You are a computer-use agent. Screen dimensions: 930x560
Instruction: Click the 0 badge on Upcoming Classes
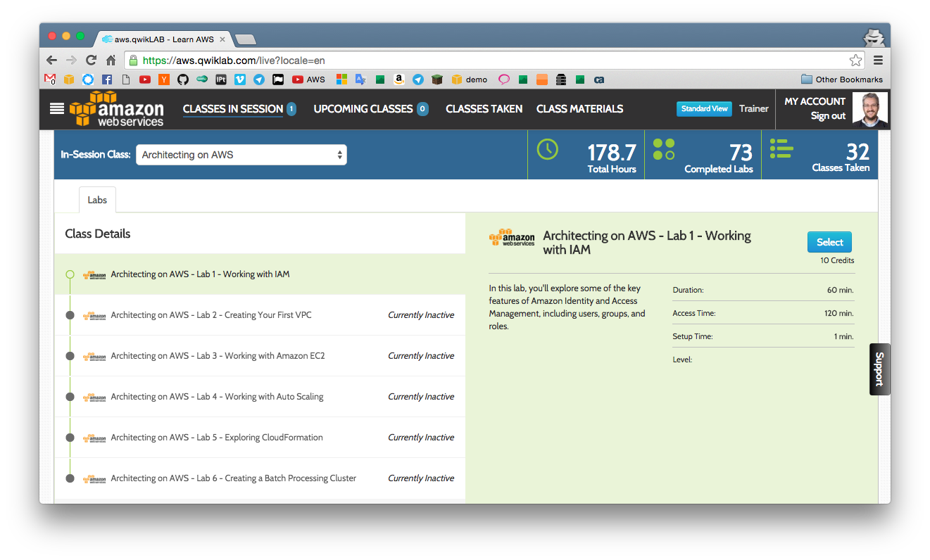coord(422,109)
